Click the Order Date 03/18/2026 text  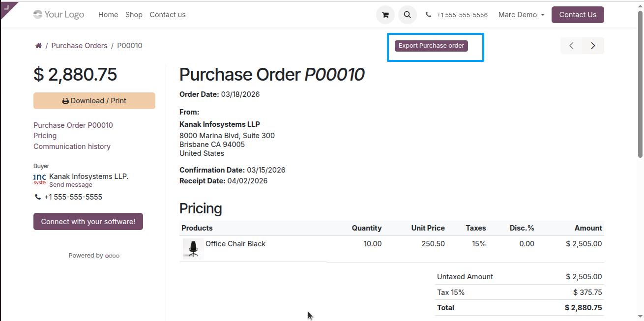(220, 94)
